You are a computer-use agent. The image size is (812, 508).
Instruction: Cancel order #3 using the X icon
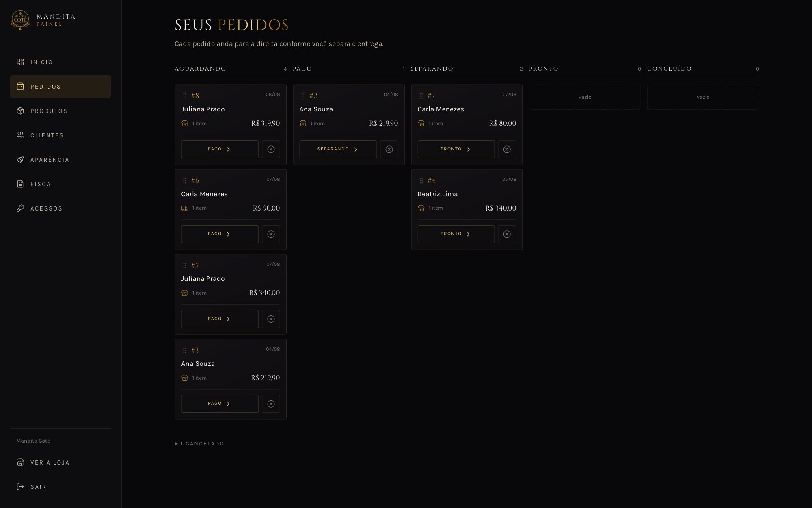271,404
